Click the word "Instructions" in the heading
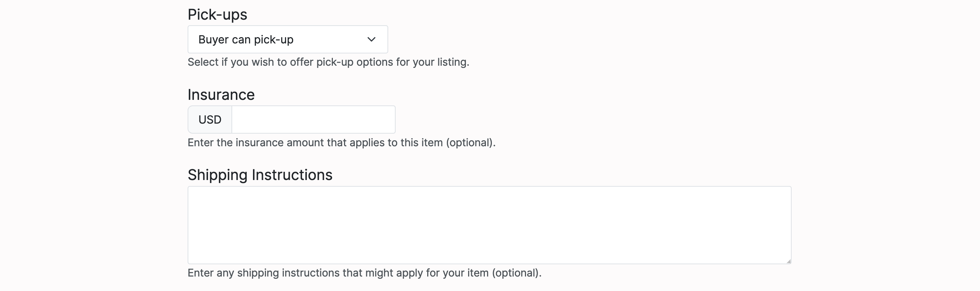Viewport: 980px width, 291px height. pyautogui.click(x=292, y=175)
